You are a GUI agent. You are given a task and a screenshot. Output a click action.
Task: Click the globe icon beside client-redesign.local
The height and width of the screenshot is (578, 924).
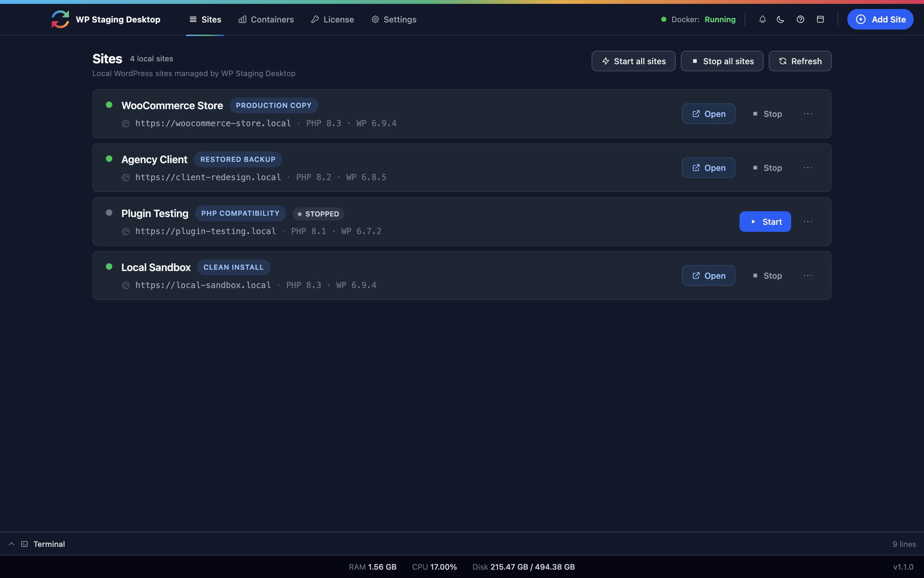(126, 177)
